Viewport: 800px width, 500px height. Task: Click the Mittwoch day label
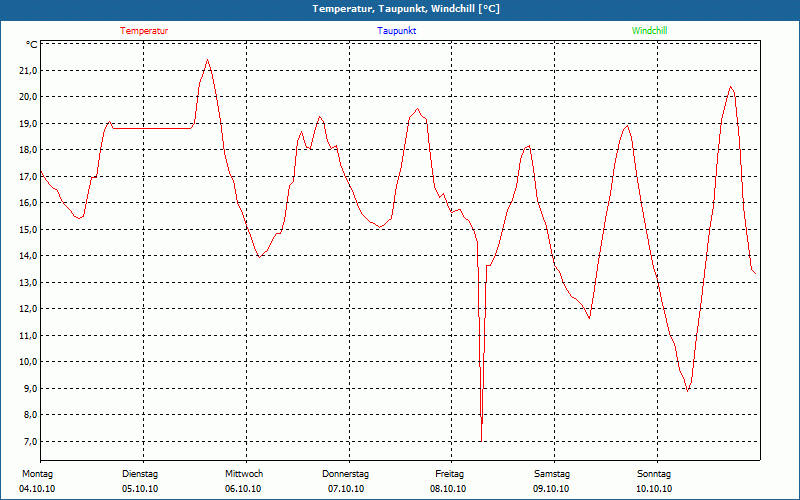(x=244, y=474)
